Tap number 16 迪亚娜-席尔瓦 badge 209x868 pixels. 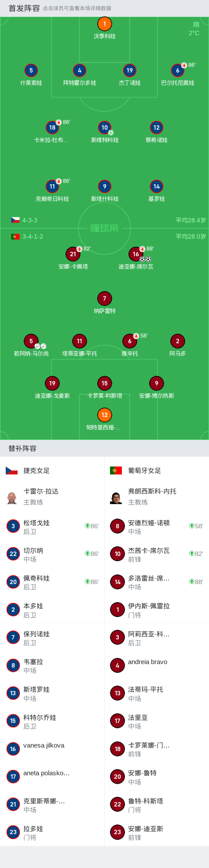[136, 254]
